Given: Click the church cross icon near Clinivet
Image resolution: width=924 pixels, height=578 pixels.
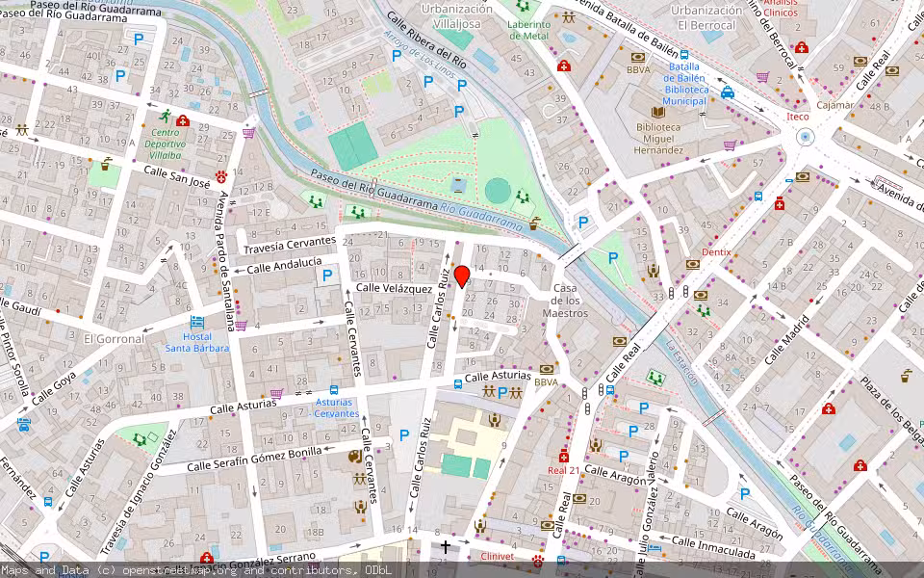Looking at the screenshot, I should point(446,547).
